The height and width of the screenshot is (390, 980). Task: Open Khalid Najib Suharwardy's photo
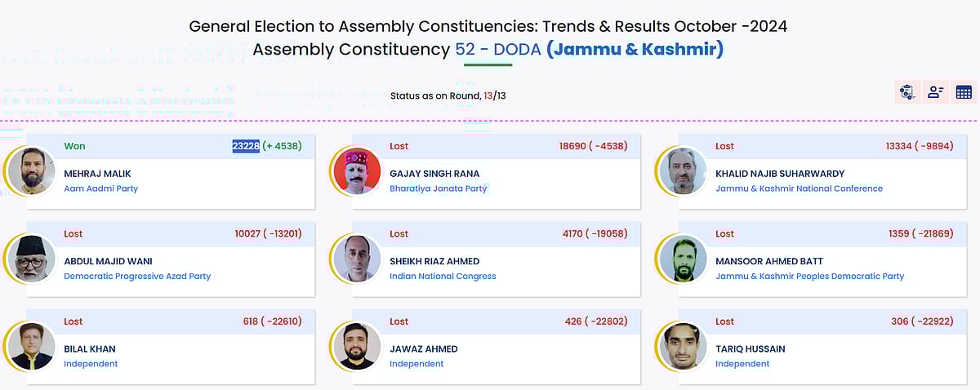click(683, 171)
